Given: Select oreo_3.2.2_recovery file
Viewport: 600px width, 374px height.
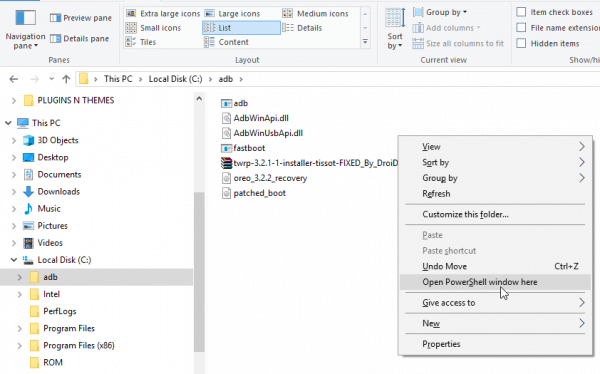Looking at the screenshot, I should coord(264,178).
